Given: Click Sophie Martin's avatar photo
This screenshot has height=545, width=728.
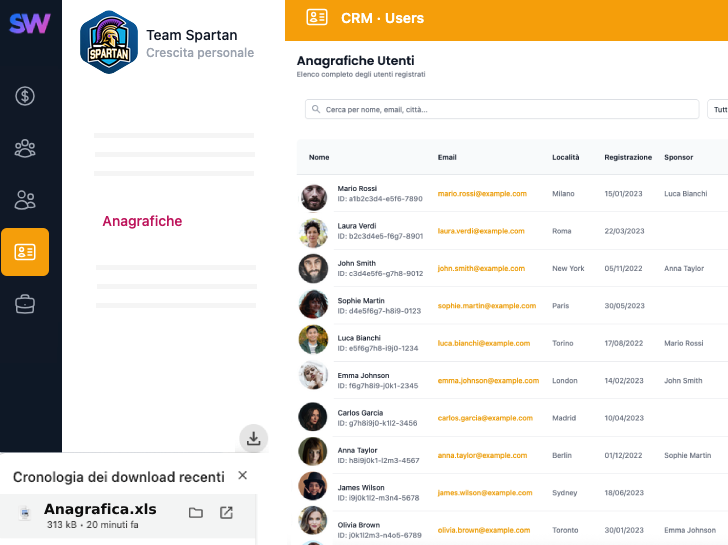Looking at the screenshot, I should 313,305.
